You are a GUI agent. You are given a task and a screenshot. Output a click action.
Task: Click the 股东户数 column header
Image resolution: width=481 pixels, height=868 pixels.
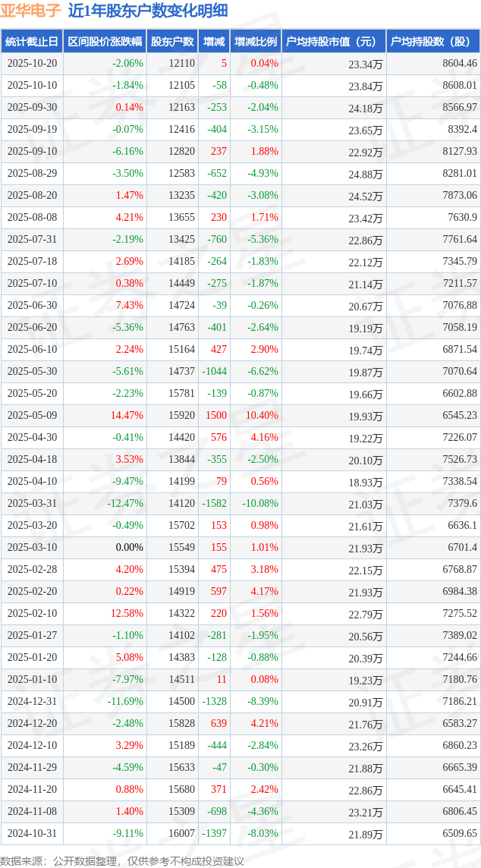point(172,42)
